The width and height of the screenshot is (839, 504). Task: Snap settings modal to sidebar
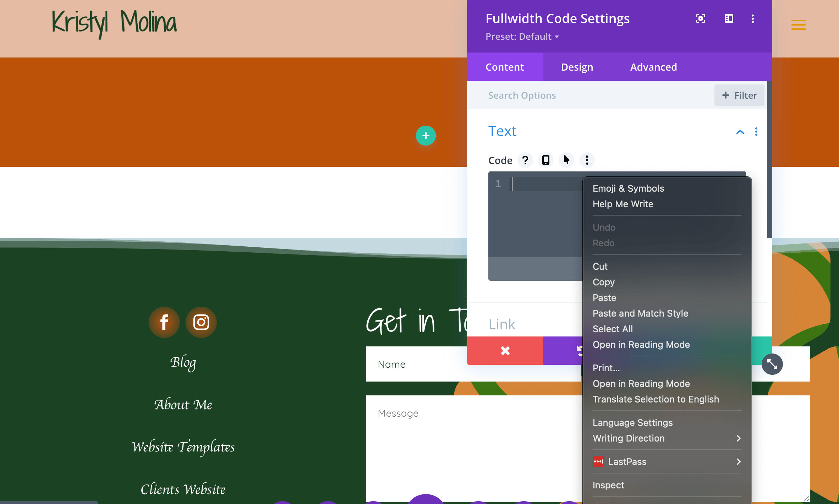click(x=729, y=18)
